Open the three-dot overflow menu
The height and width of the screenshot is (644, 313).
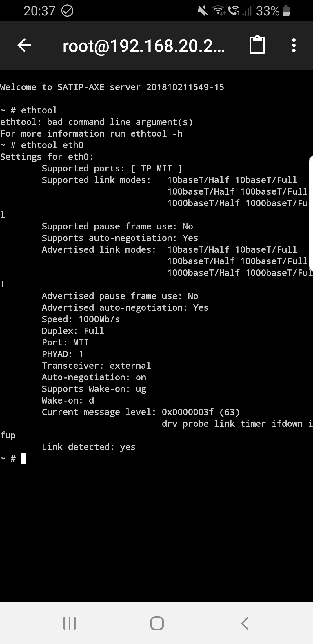(294, 45)
